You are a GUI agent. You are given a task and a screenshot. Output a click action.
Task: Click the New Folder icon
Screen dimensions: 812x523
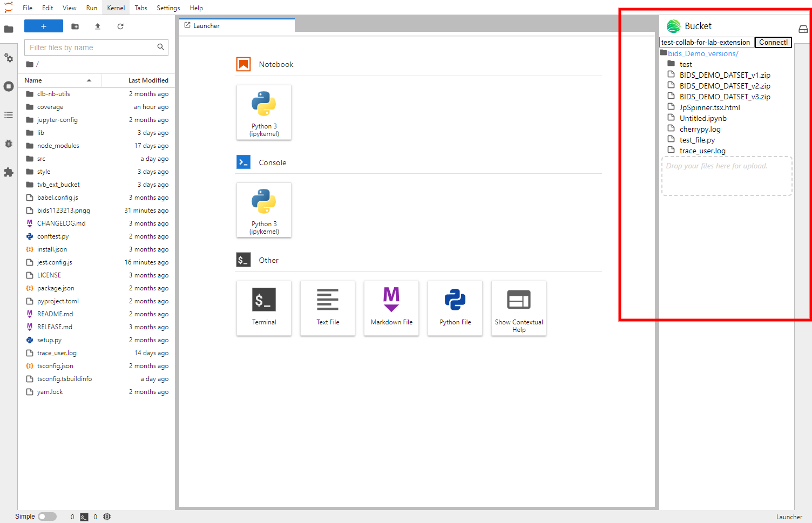click(x=75, y=26)
